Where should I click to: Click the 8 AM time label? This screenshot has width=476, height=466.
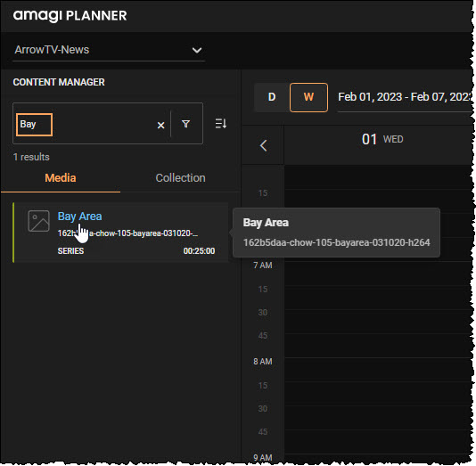pos(263,362)
